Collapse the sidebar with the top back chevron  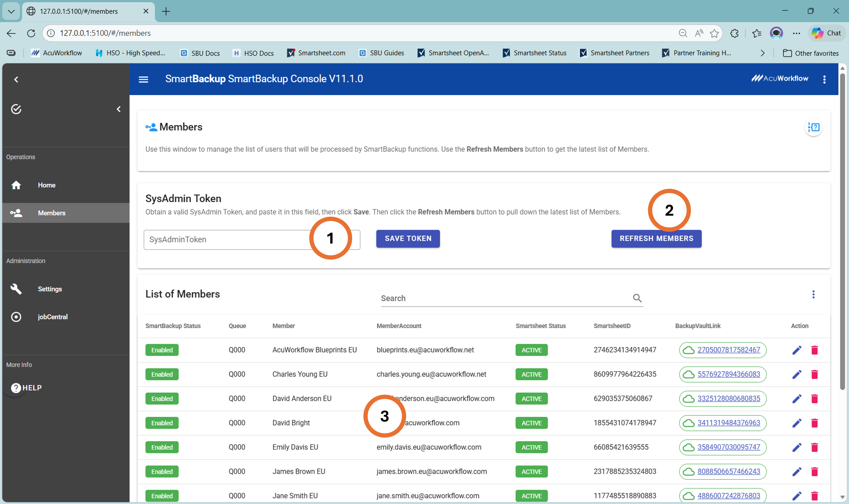pyautogui.click(x=16, y=79)
